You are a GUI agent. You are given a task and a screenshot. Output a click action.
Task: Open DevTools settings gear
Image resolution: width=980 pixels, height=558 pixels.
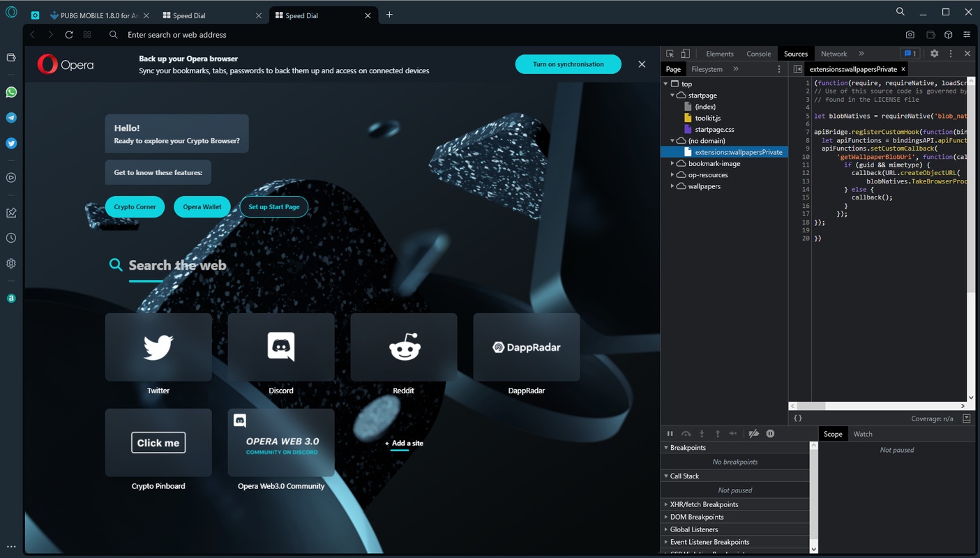(x=934, y=54)
